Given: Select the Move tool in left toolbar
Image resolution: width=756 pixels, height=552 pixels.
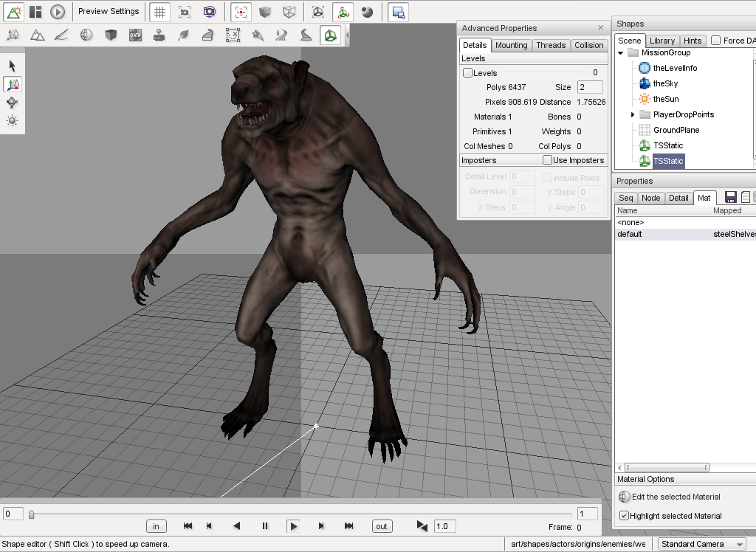Looking at the screenshot, I should pyautogui.click(x=13, y=85).
